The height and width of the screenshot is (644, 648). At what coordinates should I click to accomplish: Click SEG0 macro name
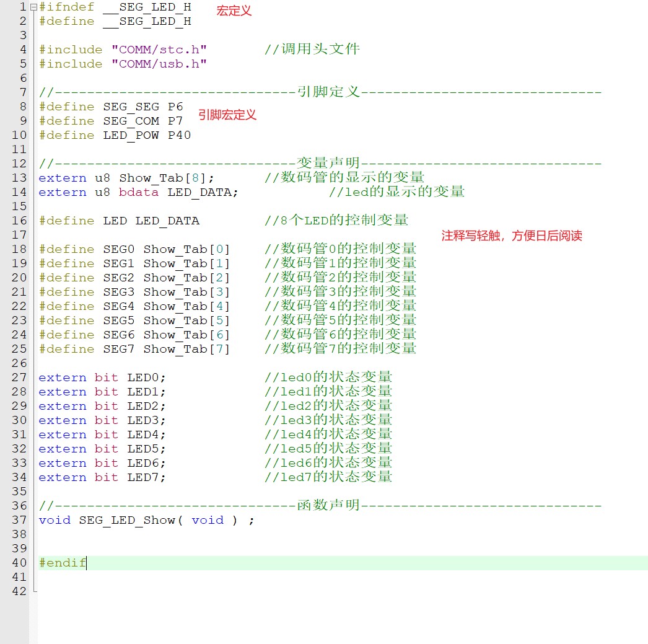(118, 249)
